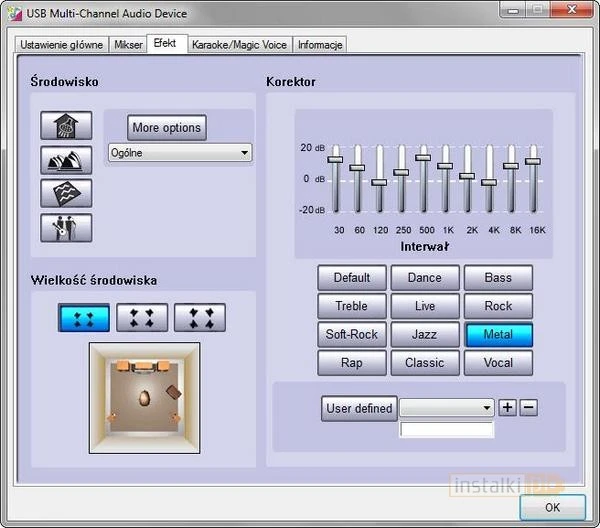Activate the Bass equalizer preset
600x528 pixels.
coord(498,278)
